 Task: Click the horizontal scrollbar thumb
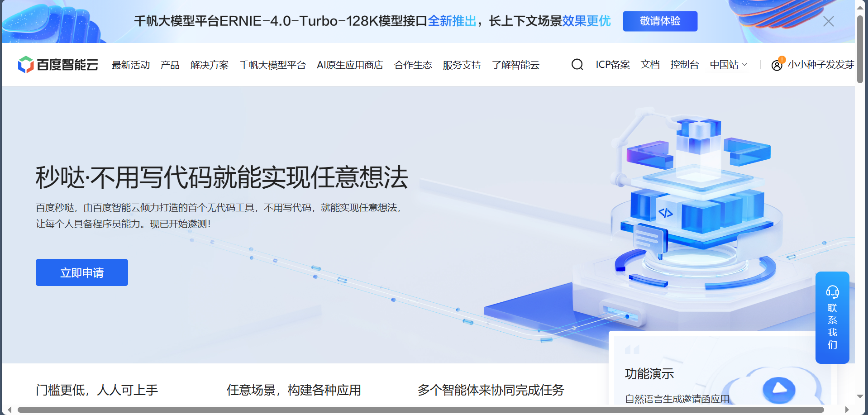tap(420, 410)
